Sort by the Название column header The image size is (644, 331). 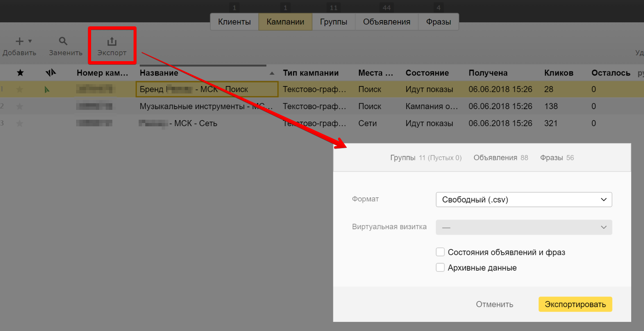(159, 73)
